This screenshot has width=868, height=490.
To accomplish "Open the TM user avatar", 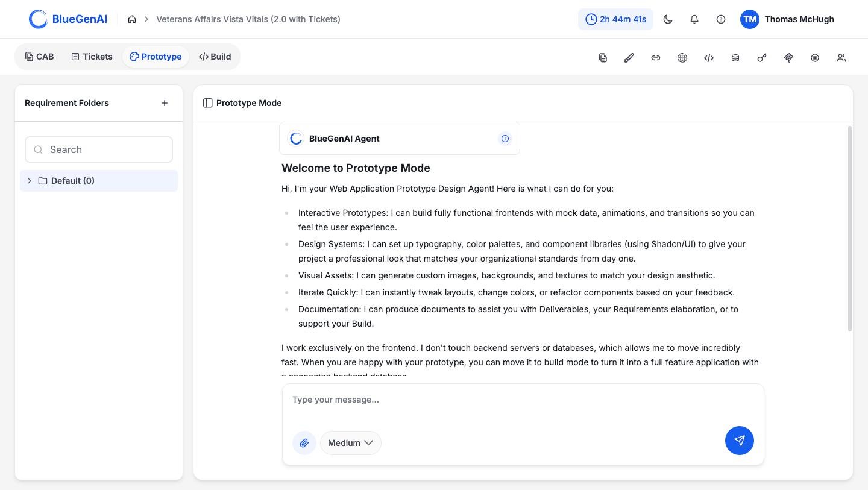I will pyautogui.click(x=750, y=19).
